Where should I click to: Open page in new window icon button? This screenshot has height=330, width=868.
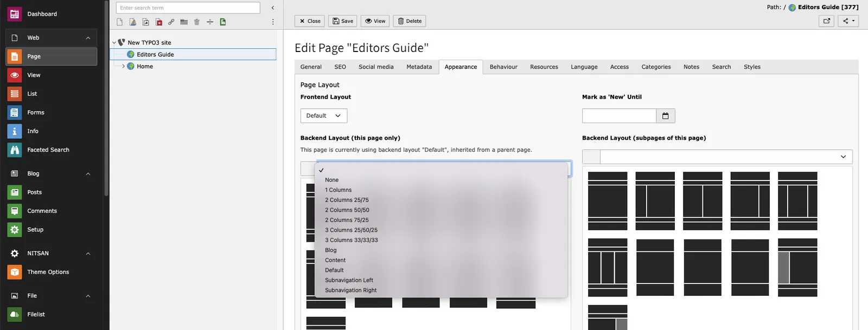pyautogui.click(x=827, y=21)
